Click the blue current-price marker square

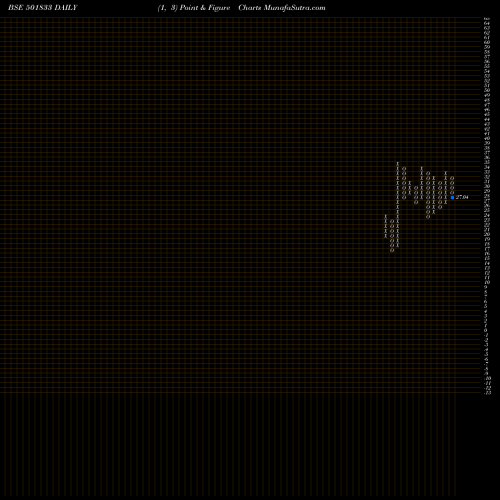pyautogui.click(x=452, y=197)
